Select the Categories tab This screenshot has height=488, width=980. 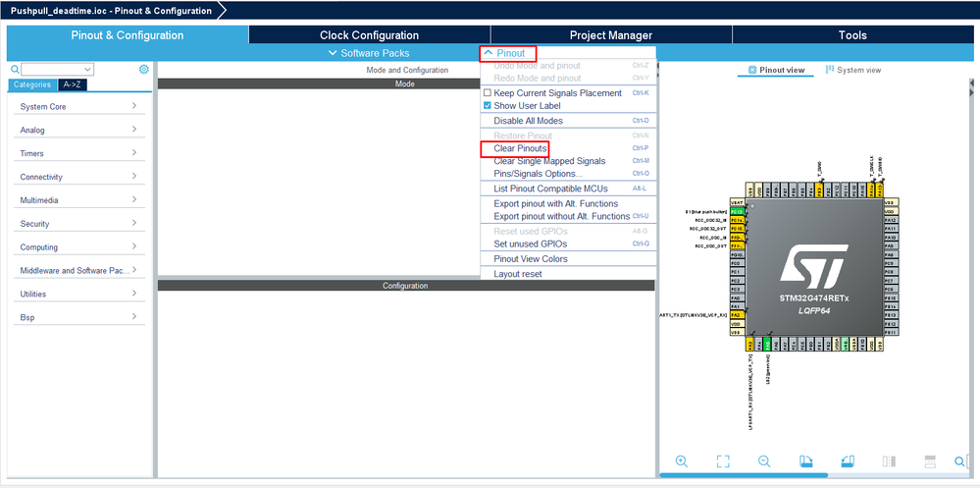(x=31, y=84)
